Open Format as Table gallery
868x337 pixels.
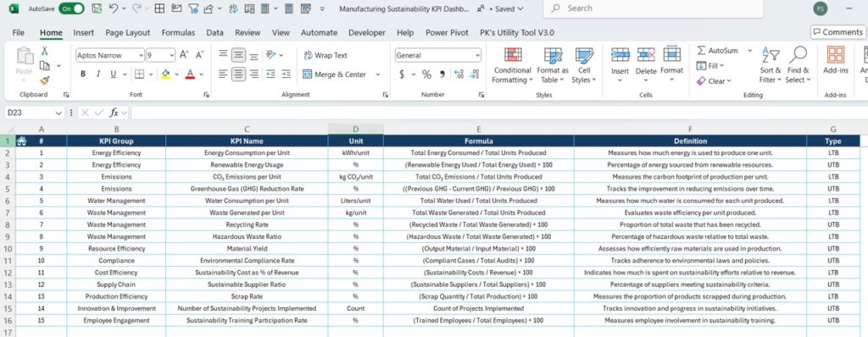553,66
